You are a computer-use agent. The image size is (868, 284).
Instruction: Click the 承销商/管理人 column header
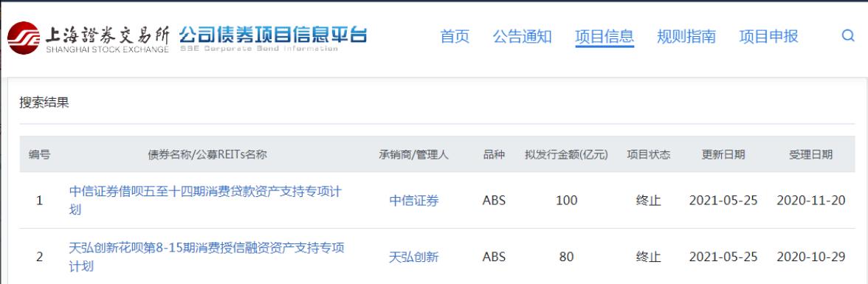pyautogui.click(x=413, y=154)
